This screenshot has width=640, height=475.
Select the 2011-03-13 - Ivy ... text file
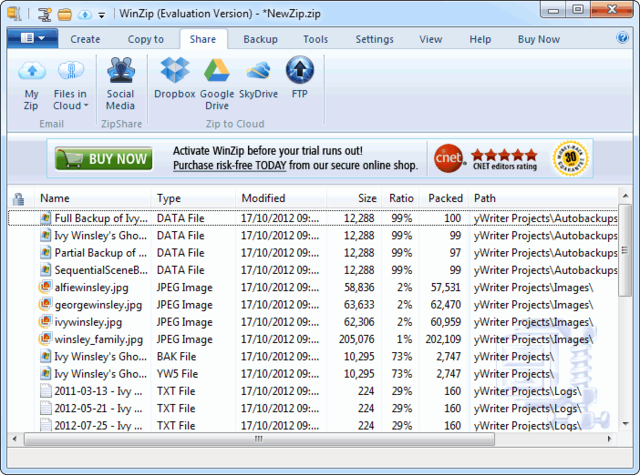pyautogui.click(x=313, y=391)
